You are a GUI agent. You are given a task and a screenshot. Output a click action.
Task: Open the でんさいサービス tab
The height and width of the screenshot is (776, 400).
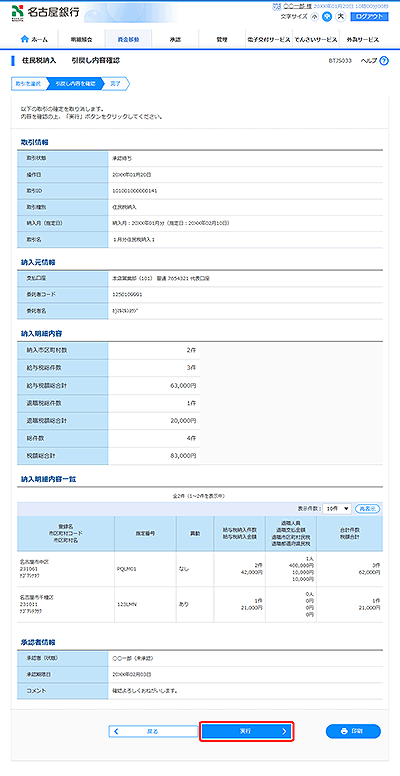(x=315, y=39)
